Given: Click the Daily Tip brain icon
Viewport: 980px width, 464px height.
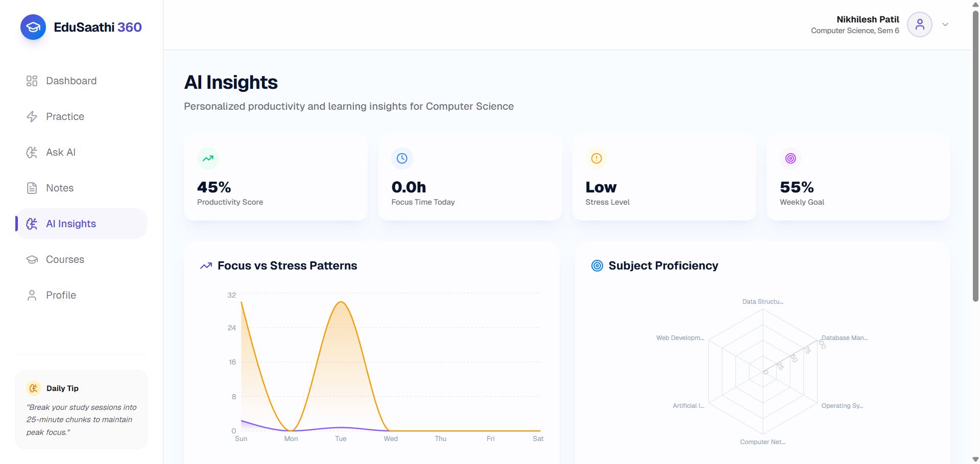Looking at the screenshot, I should [x=34, y=388].
